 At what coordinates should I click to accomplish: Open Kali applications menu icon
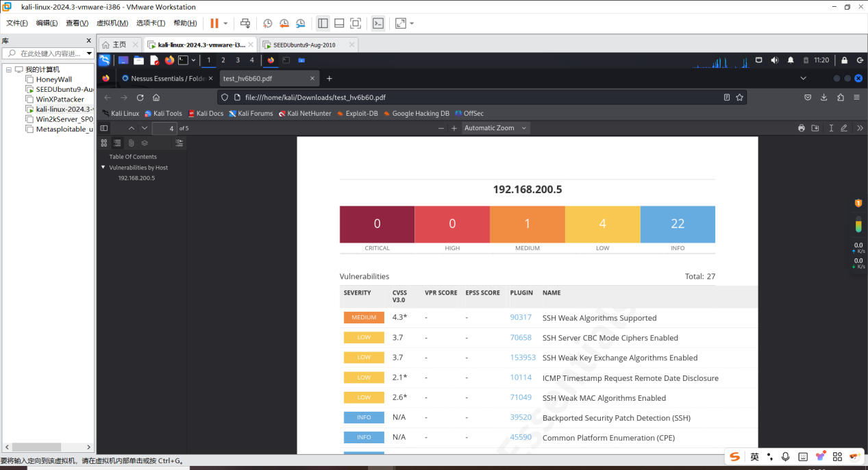(x=105, y=60)
